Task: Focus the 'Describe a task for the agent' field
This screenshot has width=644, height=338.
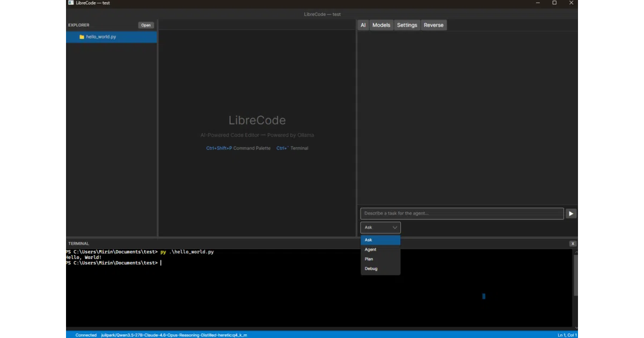Action: 462,214
